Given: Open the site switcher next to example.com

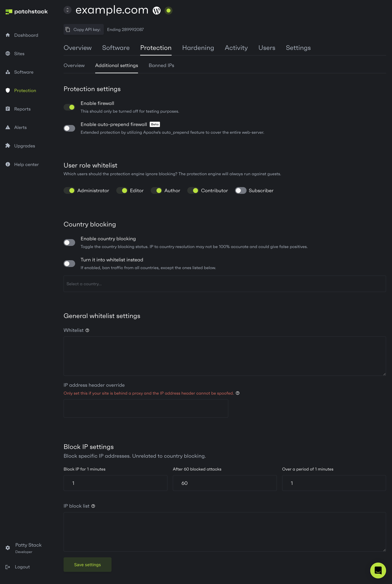Looking at the screenshot, I should (68, 10).
